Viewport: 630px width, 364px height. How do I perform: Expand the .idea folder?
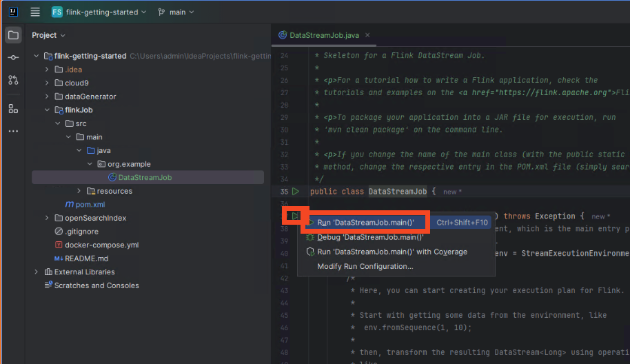click(47, 70)
